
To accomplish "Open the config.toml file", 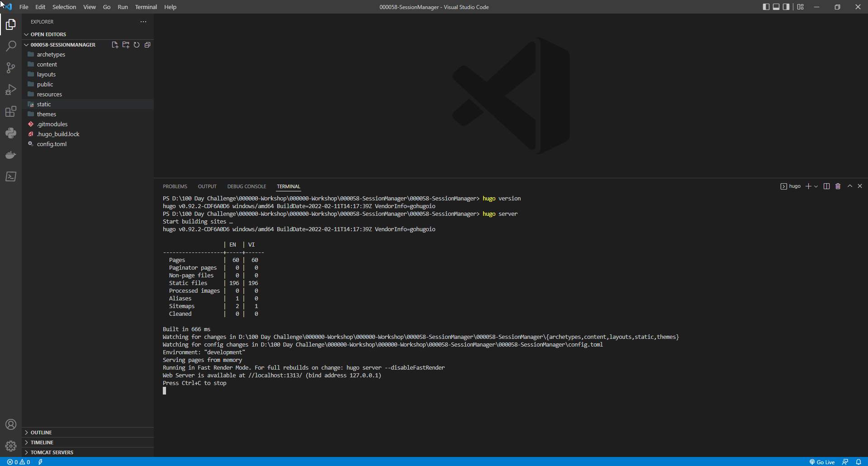I will click(x=88, y=144).
